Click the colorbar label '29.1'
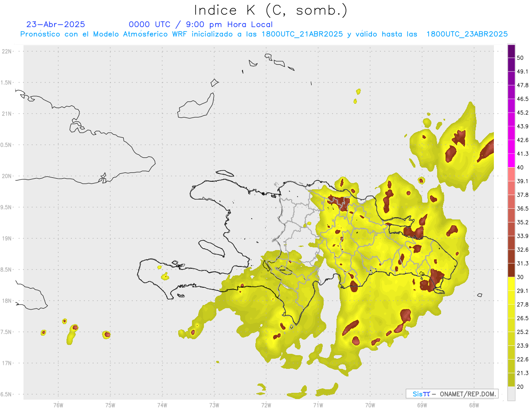 click(x=522, y=291)
